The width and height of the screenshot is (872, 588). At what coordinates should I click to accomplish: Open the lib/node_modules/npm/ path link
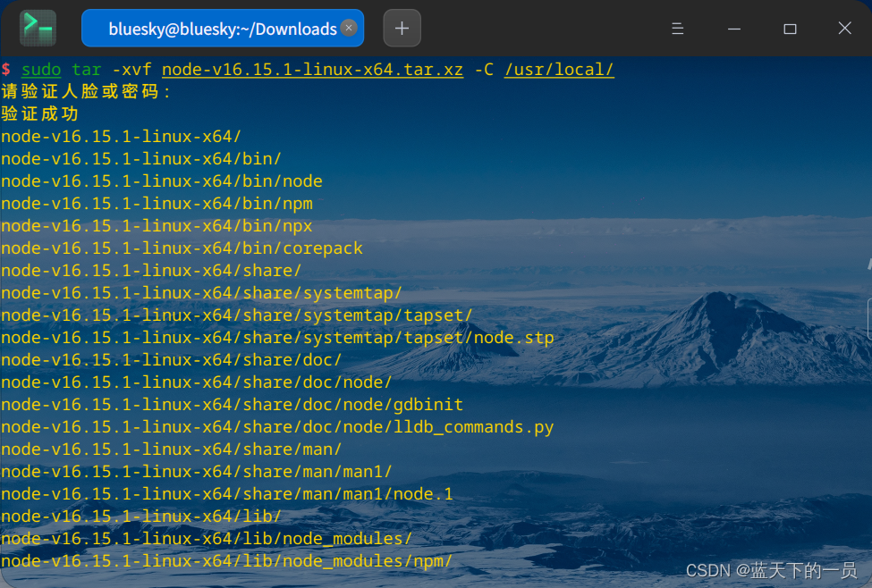226,560
